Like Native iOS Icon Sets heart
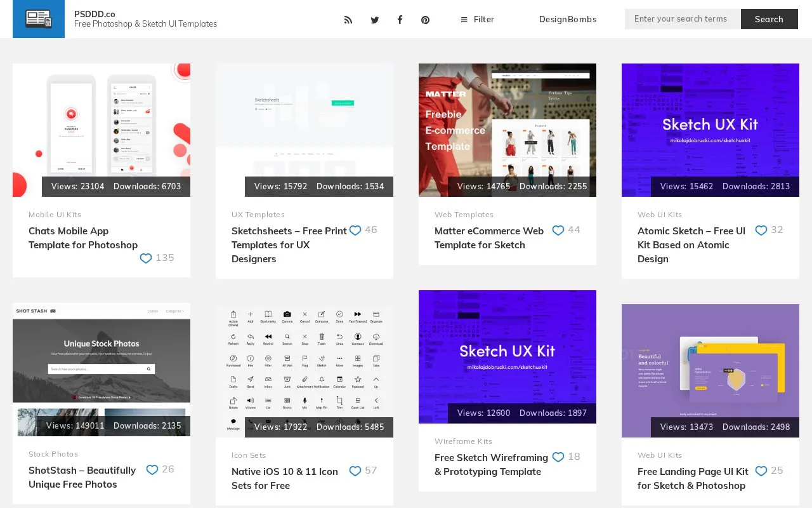This screenshot has height=508, width=812. click(x=355, y=471)
